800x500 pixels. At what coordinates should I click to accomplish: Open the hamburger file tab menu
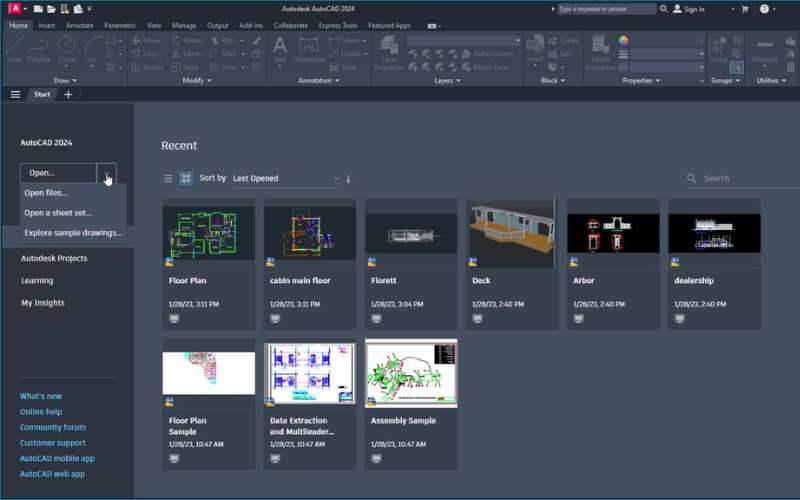(15, 95)
